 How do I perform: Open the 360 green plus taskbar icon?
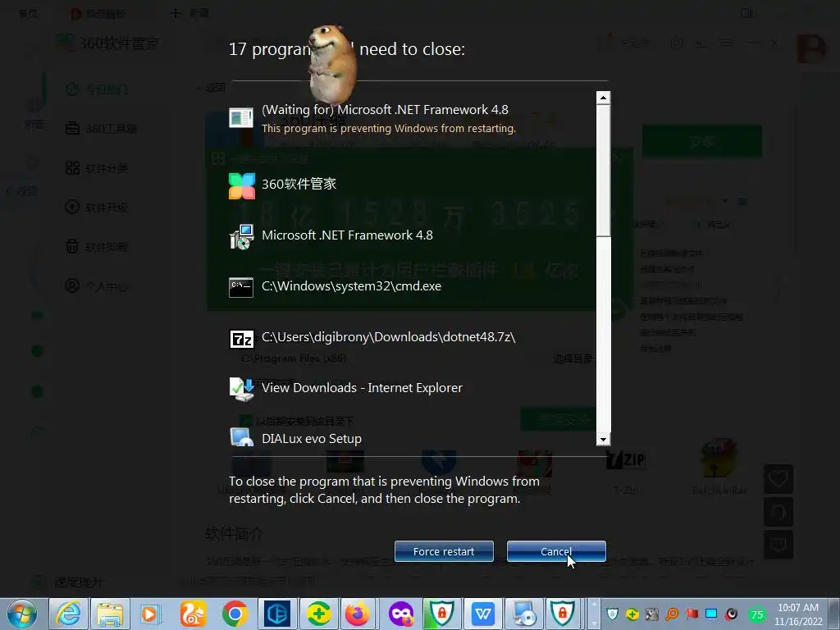point(318,614)
